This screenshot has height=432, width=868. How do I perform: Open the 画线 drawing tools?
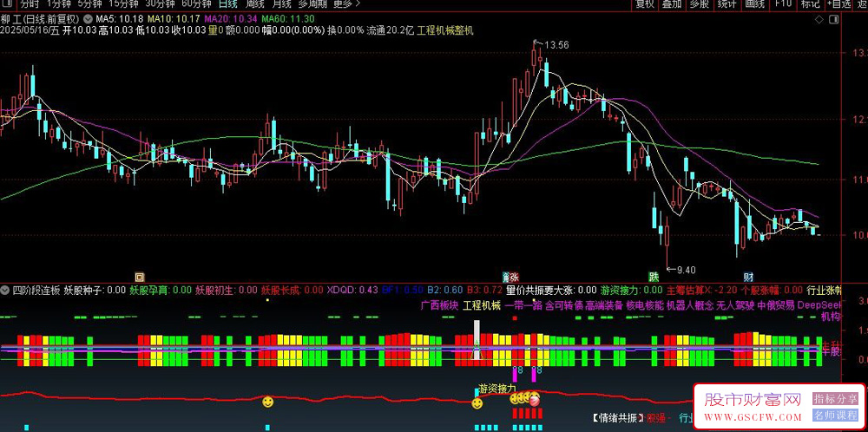(x=754, y=3)
